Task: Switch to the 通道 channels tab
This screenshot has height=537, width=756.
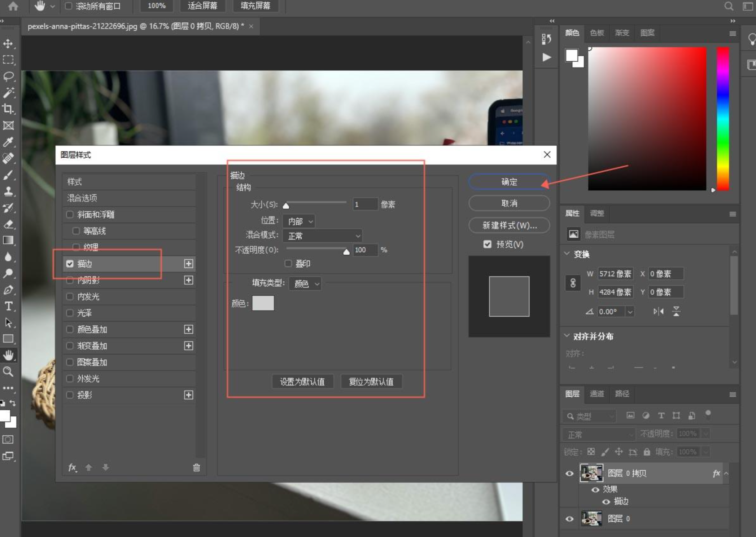Action: point(597,393)
